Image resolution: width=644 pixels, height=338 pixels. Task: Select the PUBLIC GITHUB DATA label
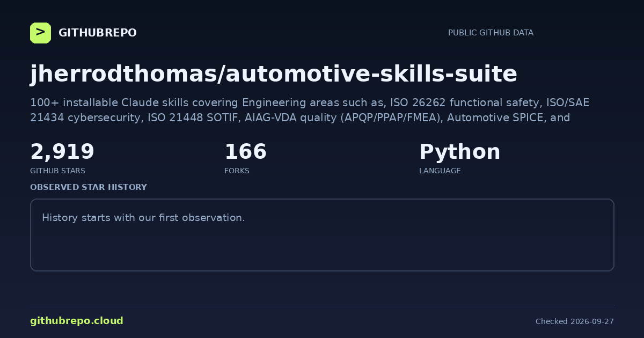(x=491, y=33)
